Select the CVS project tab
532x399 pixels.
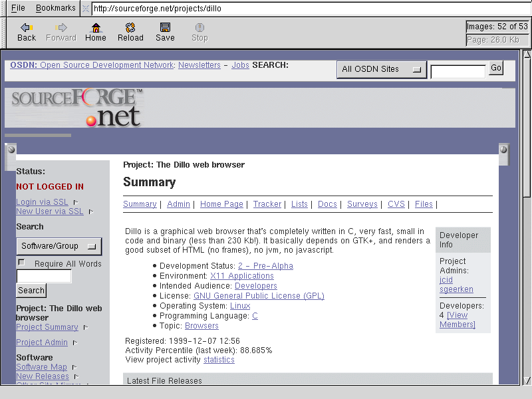[x=396, y=204]
